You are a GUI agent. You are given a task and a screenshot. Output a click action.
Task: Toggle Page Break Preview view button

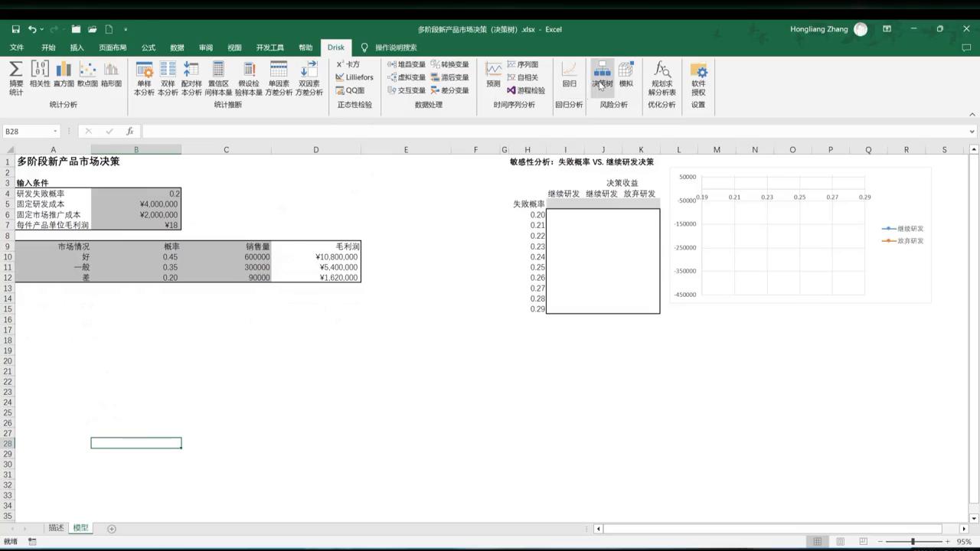click(863, 542)
